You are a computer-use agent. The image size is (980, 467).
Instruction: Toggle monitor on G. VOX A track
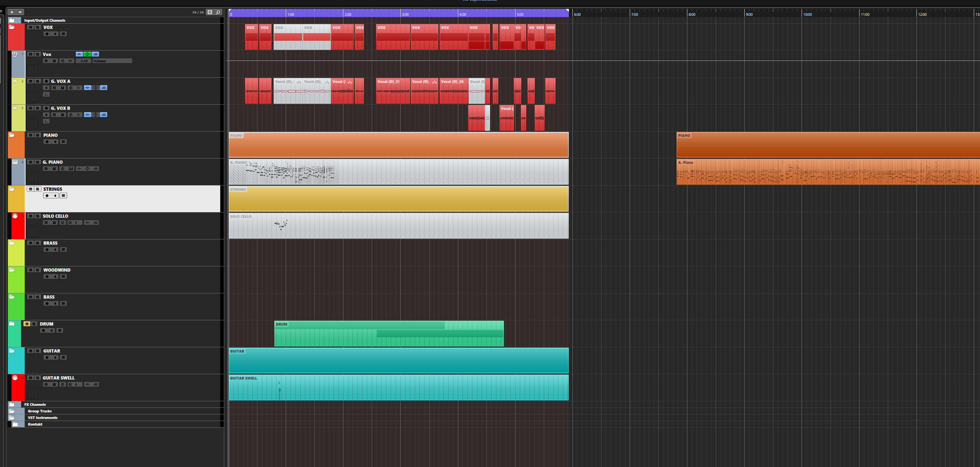(46, 88)
